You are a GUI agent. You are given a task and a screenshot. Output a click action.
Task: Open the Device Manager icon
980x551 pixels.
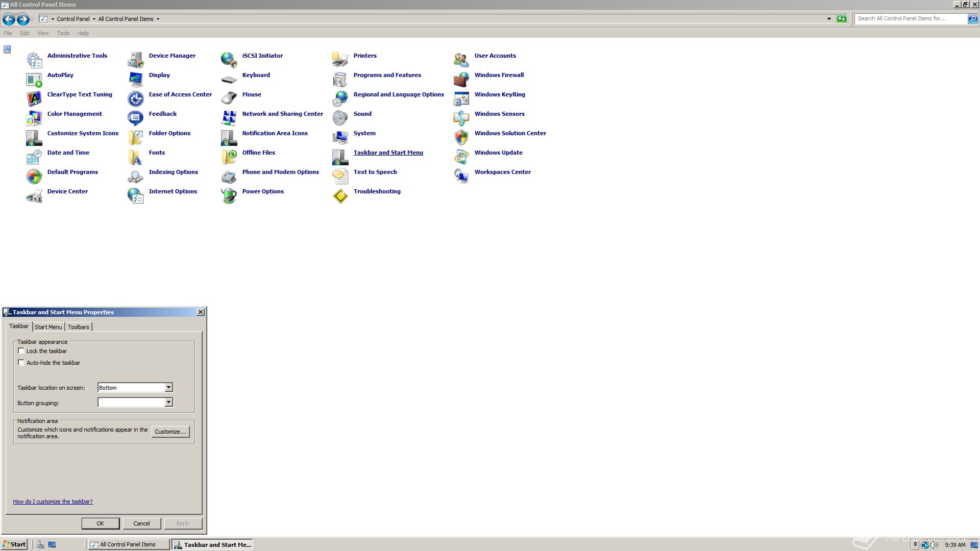click(x=136, y=60)
